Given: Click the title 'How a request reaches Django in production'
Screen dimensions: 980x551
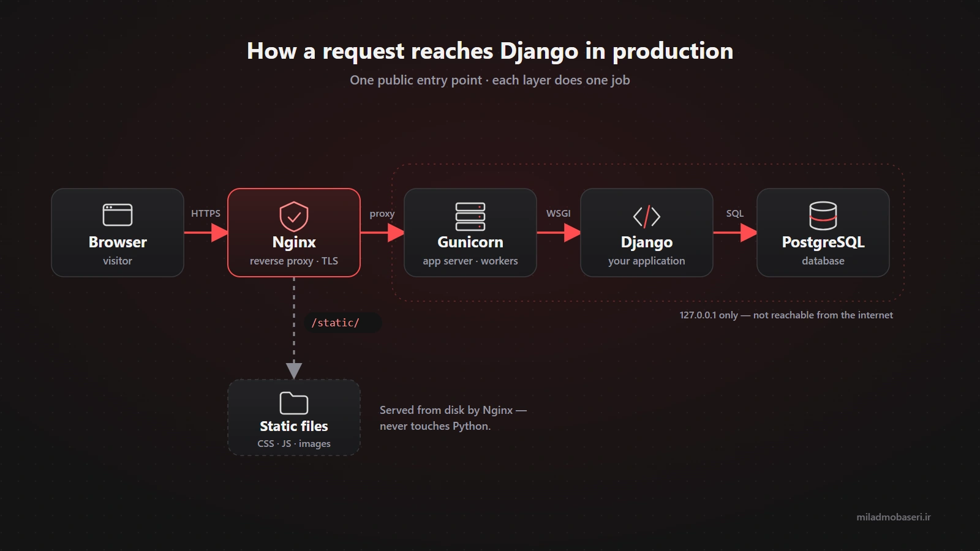Looking at the screenshot, I should click(x=490, y=51).
